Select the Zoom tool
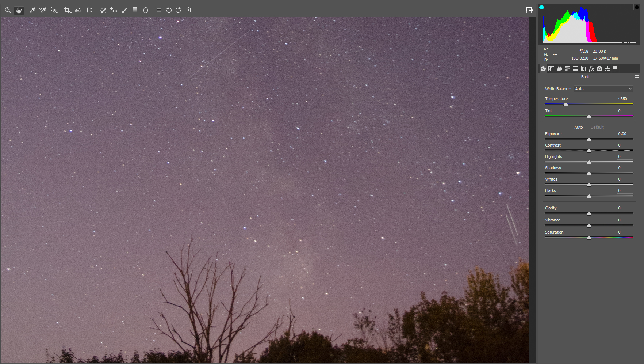Screen dimensions: 644x364 [x=8, y=10]
